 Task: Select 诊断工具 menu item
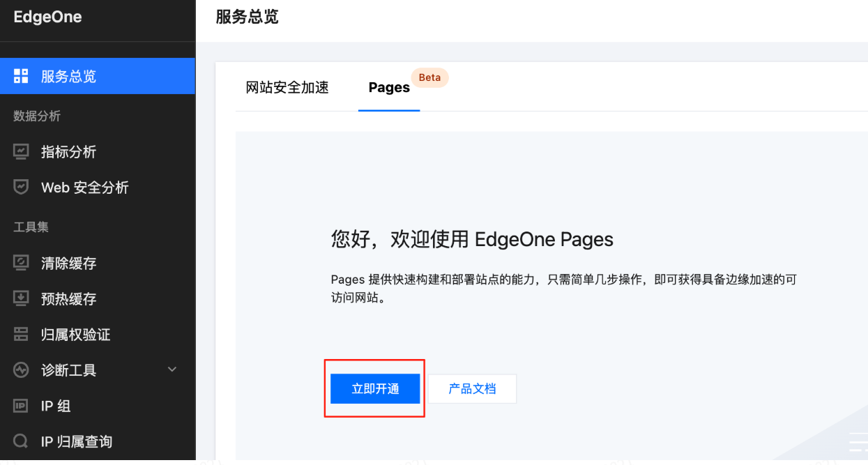point(98,370)
